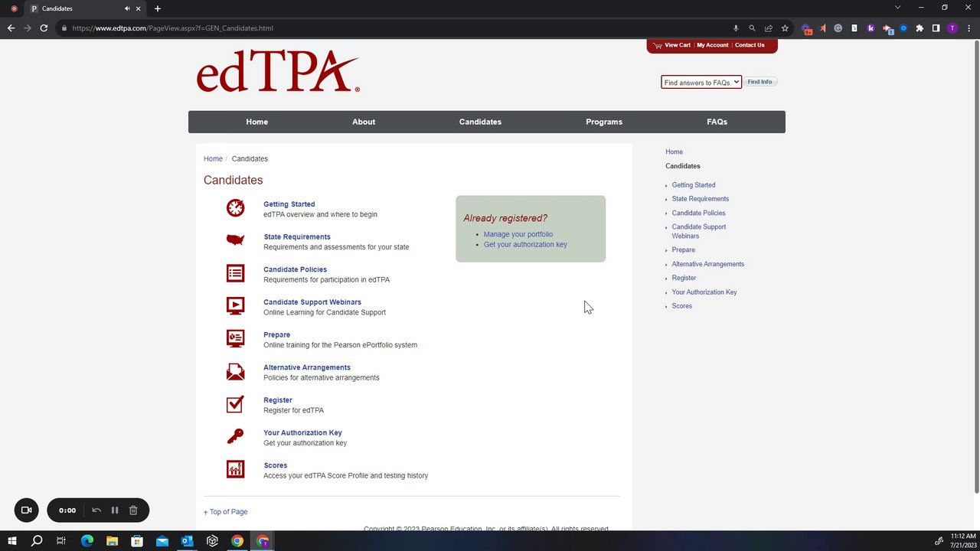Click Home in the right sidebar
The image size is (980, 551).
click(x=674, y=152)
